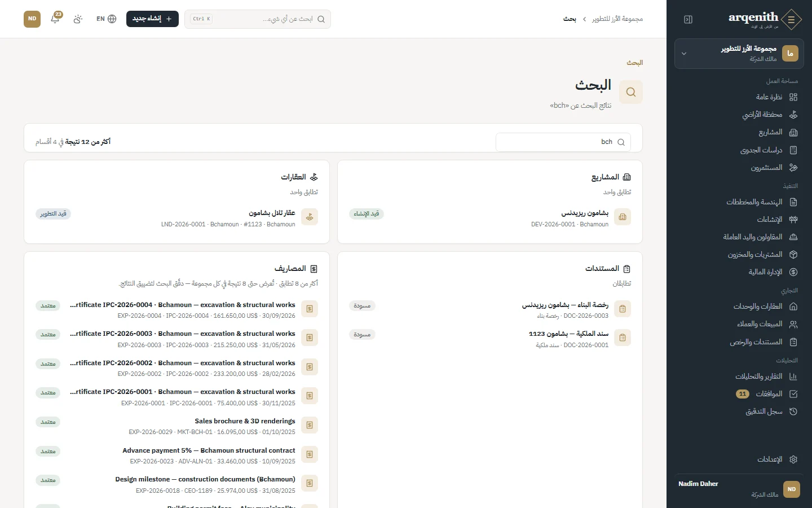Collapse the sidebar panel icon

click(688, 19)
